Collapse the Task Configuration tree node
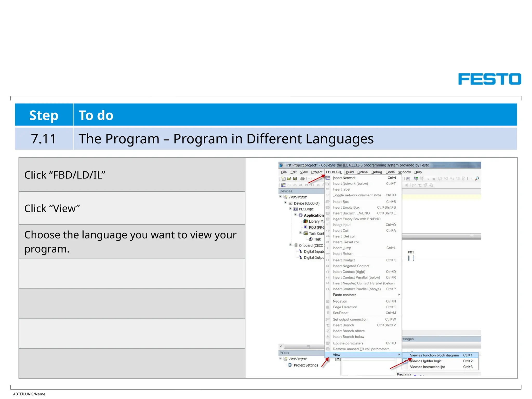 pos(300,233)
